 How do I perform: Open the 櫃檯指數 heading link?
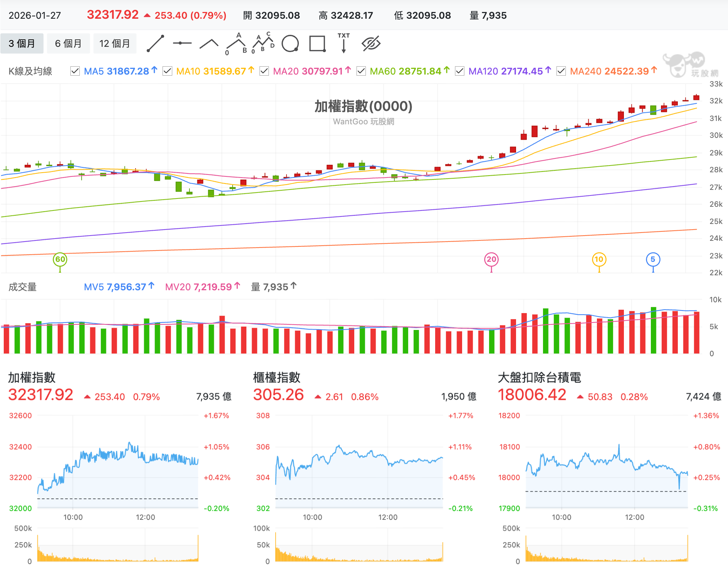coord(277,377)
